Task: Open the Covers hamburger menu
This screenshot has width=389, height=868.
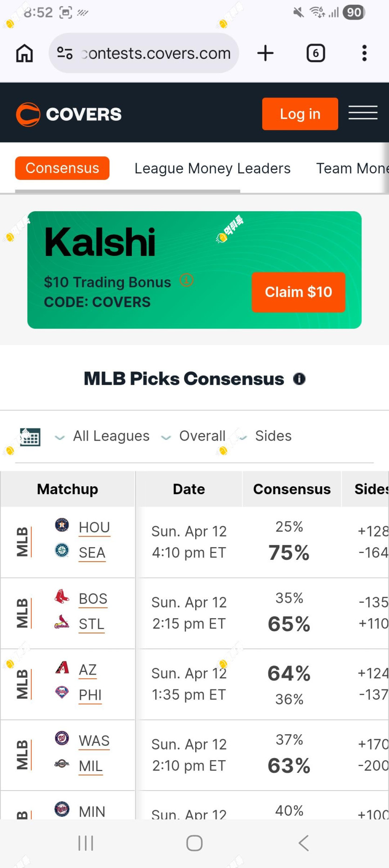Action: click(363, 112)
